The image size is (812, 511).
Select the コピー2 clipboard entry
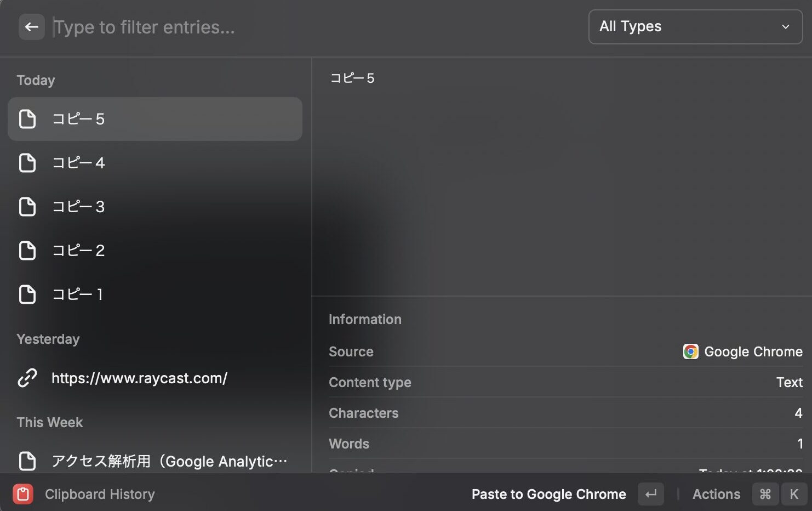coord(155,251)
